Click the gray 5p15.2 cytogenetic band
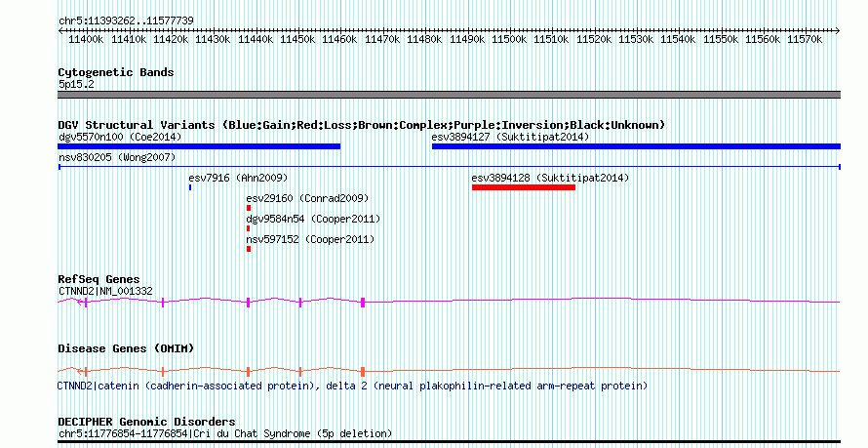Image resolution: width=868 pixels, height=448 pixels. (x=449, y=95)
